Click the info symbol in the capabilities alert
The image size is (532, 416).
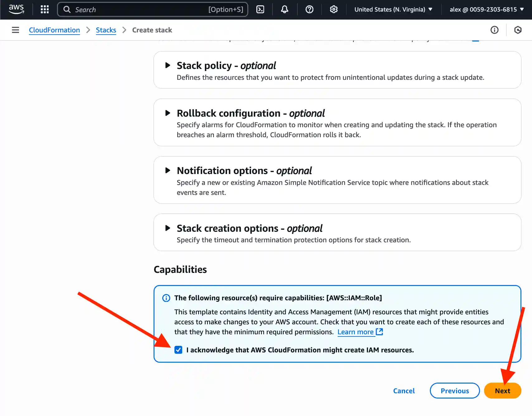[x=166, y=298]
